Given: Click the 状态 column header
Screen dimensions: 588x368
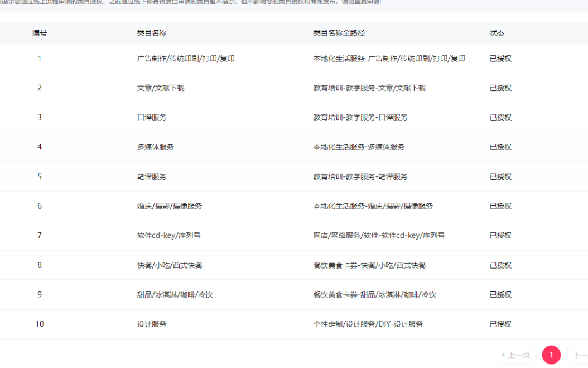Looking at the screenshot, I should (497, 33).
